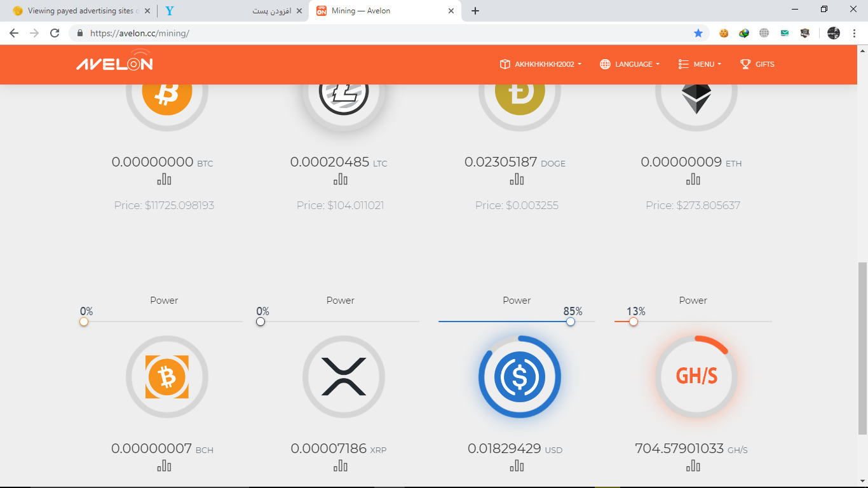Go back to the previous page
868x488 pixels.
pyautogui.click(x=14, y=33)
